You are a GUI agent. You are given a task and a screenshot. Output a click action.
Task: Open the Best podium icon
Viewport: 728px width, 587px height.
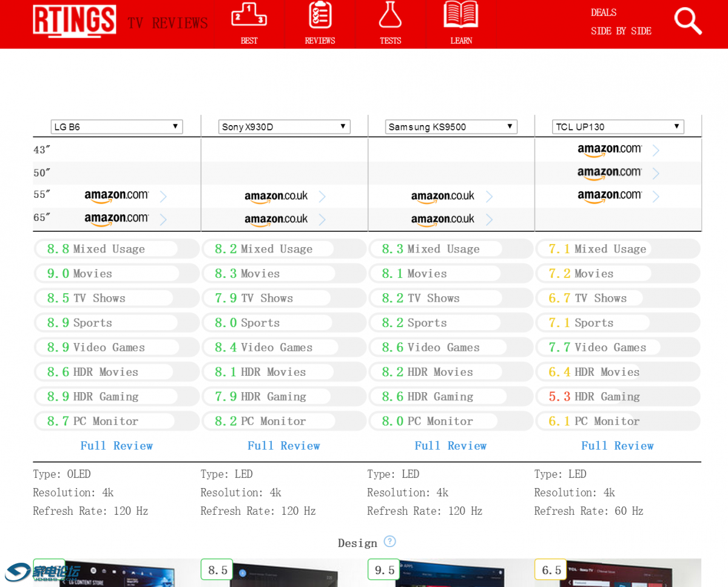pos(249,16)
